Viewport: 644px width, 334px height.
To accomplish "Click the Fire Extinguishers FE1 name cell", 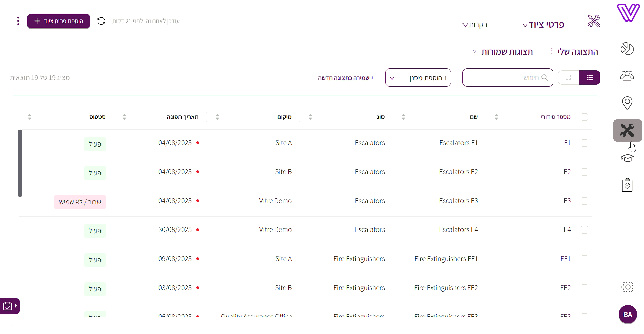I will [446, 259].
